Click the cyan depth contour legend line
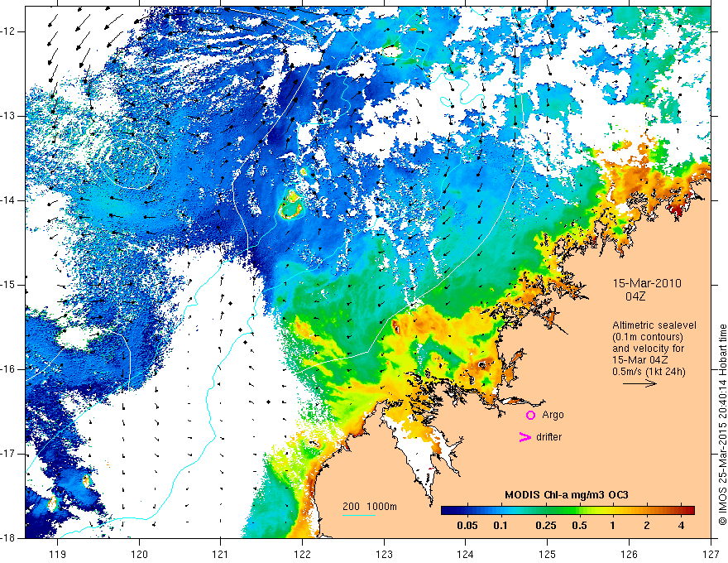The width and height of the screenshot is (728, 563). [x=359, y=515]
